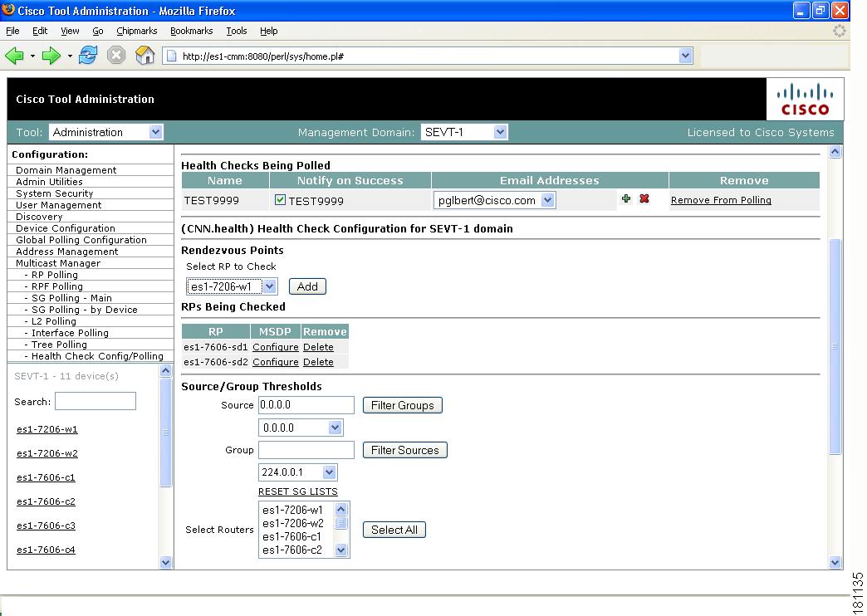
Task: Open the View menu
Action: click(x=70, y=31)
